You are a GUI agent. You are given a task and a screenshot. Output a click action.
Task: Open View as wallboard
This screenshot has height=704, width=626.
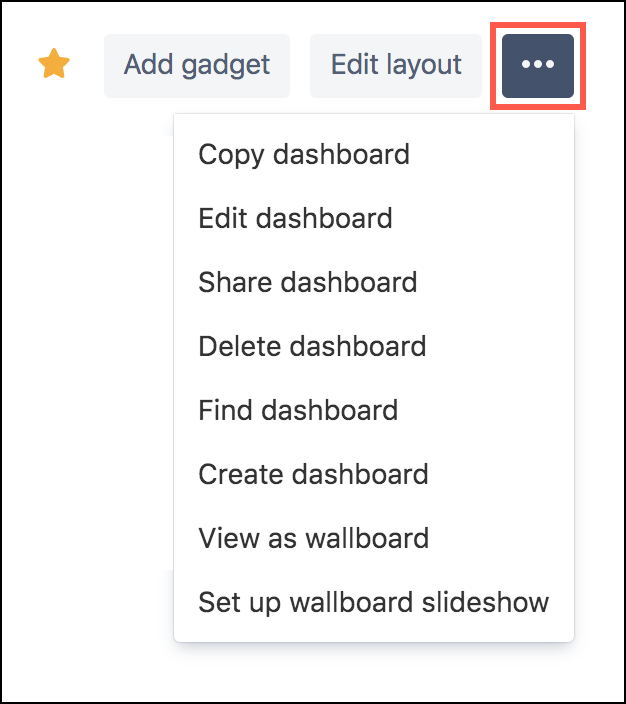(x=313, y=538)
